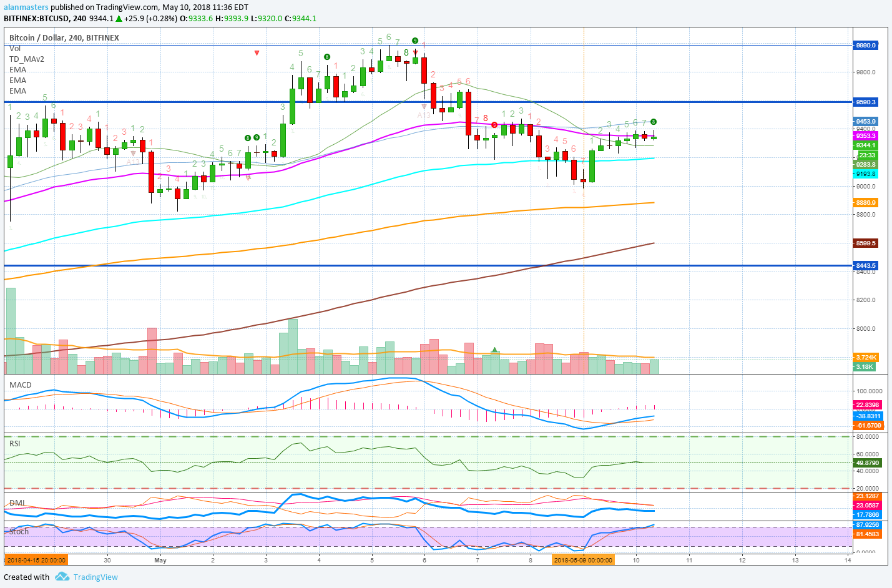Click the 9283.8 price tag

click(x=866, y=165)
